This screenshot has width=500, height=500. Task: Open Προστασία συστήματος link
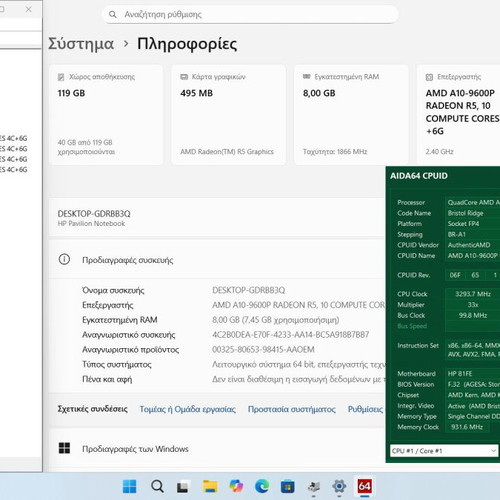[292, 409]
